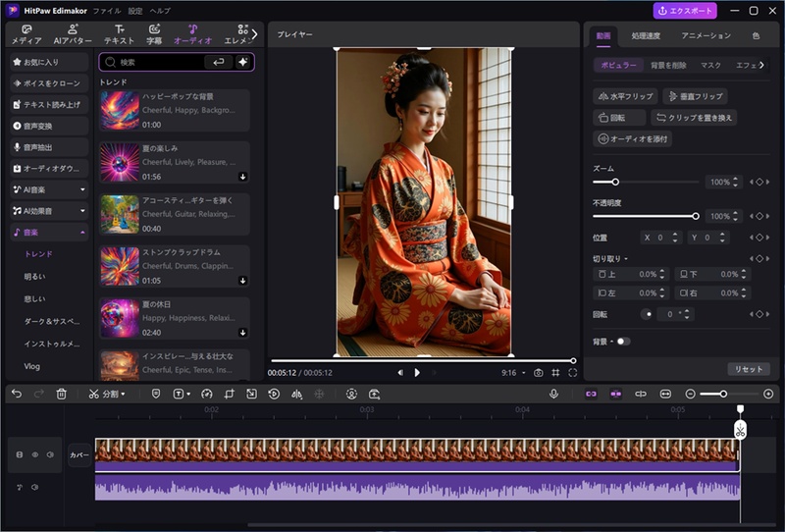
Task: Expand more property sub-tabs chevron
Action: coord(761,65)
